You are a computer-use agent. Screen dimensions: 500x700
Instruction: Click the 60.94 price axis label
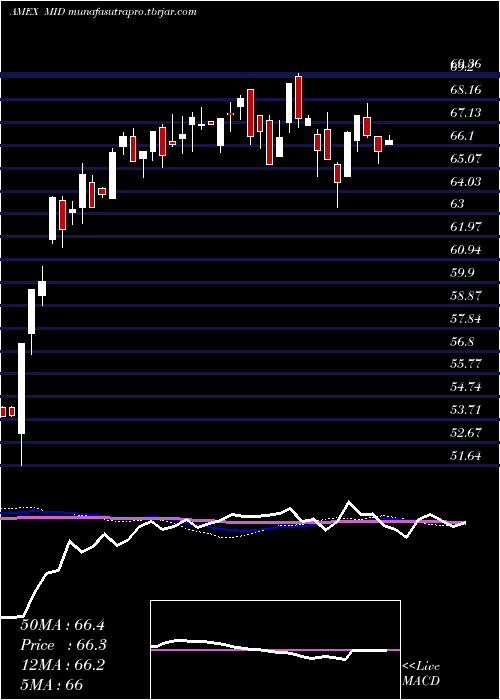click(x=466, y=250)
